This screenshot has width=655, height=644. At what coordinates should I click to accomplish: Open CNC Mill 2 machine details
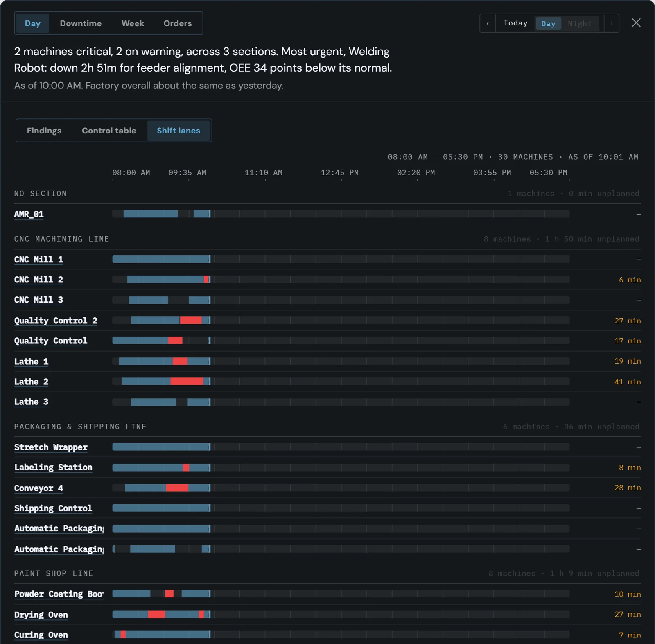click(x=38, y=280)
